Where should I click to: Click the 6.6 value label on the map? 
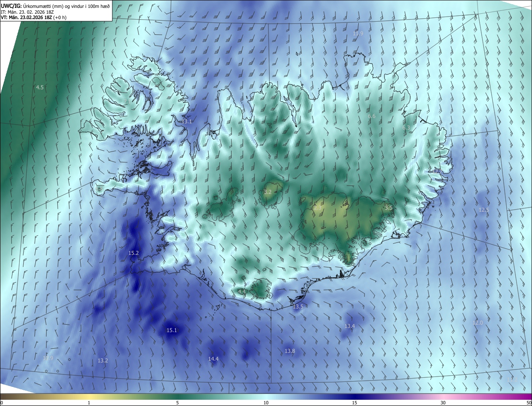(x=372, y=116)
